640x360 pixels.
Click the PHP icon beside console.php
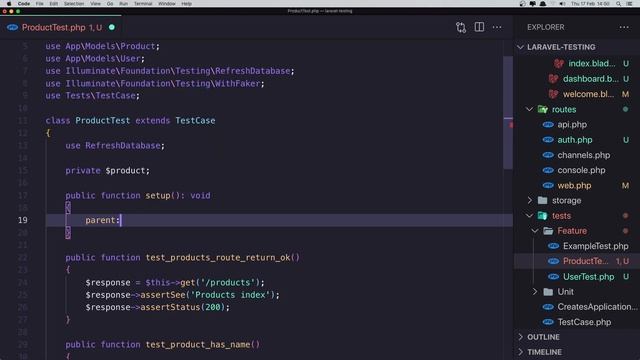coord(548,170)
